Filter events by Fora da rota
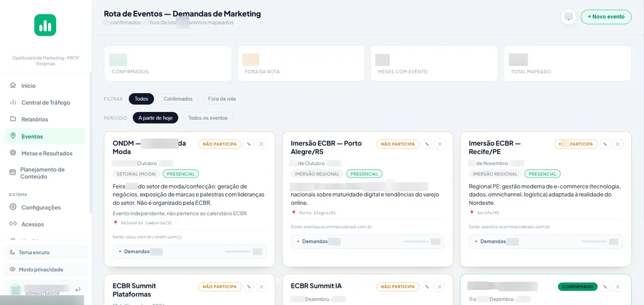The width and height of the screenshot is (644, 305). [222, 99]
